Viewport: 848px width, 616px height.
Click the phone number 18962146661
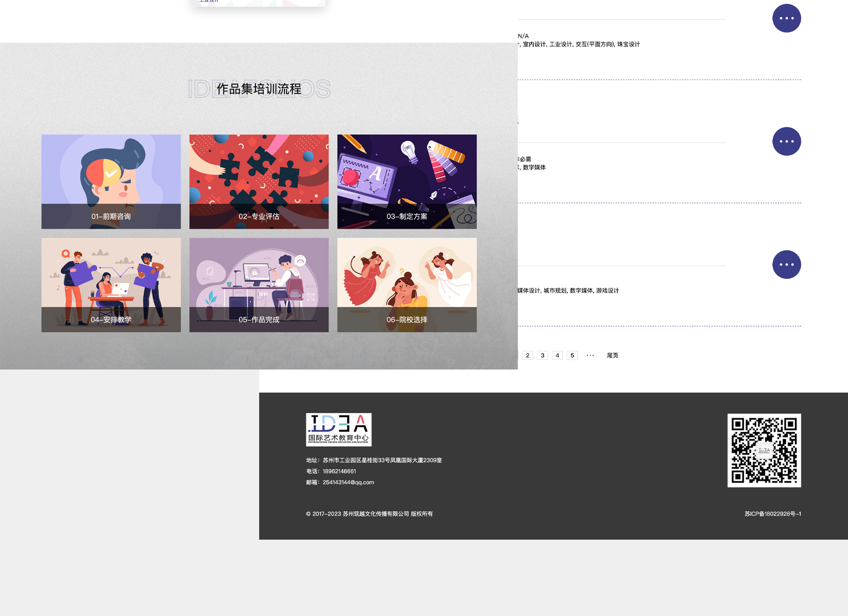tap(339, 471)
